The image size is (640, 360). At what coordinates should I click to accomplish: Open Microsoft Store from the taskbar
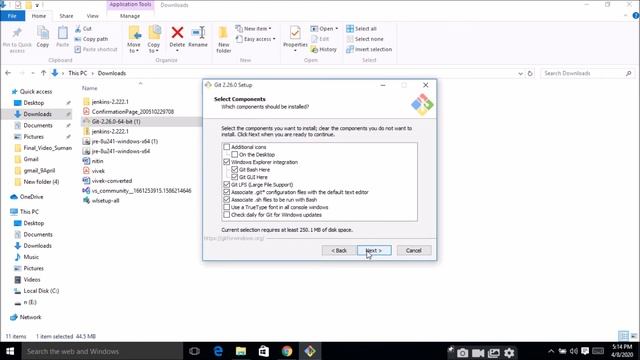[x=264, y=351]
